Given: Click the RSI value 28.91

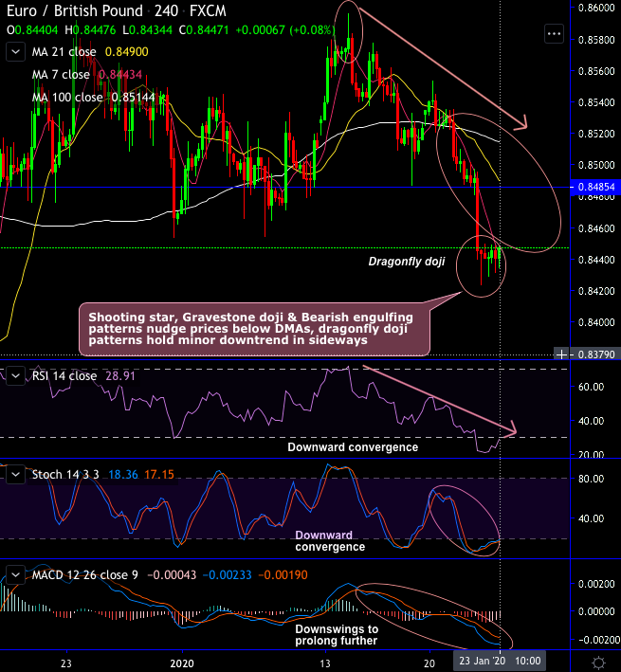Looking at the screenshot, I should (120, 376).
